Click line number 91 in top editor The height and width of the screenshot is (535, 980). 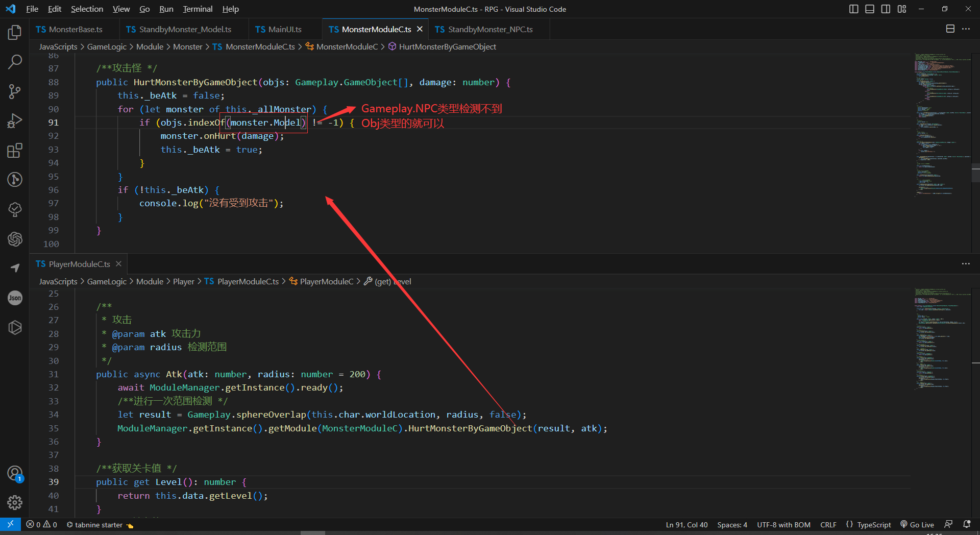point(53,123)
